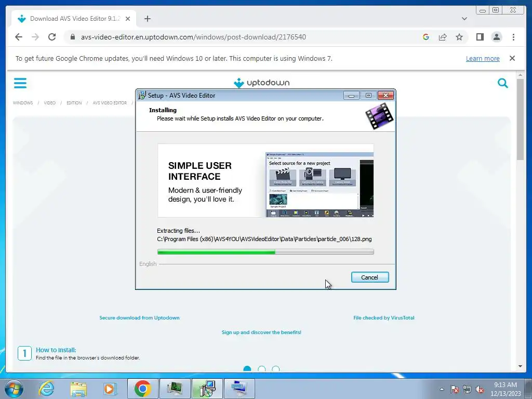The width and height of the screenshot is (532, 399).
Task: Close the Download AVS Video Editor tab
Action: coord(128,19)
